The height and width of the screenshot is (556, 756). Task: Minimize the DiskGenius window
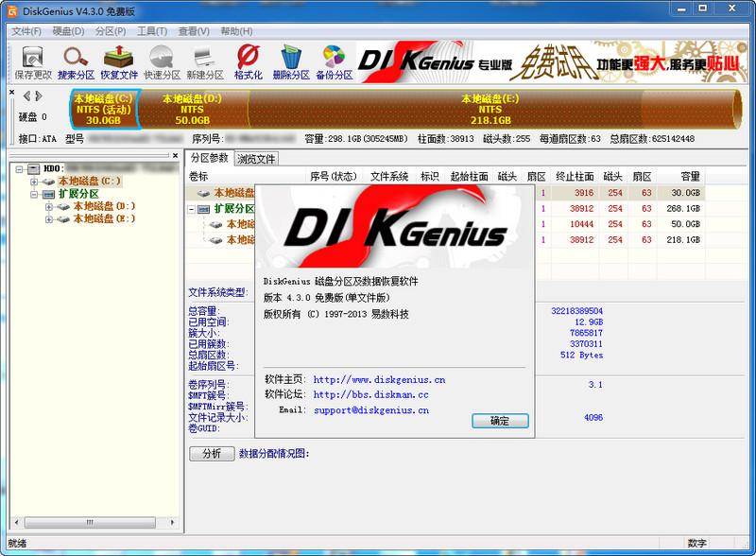(x=681, y=9)
